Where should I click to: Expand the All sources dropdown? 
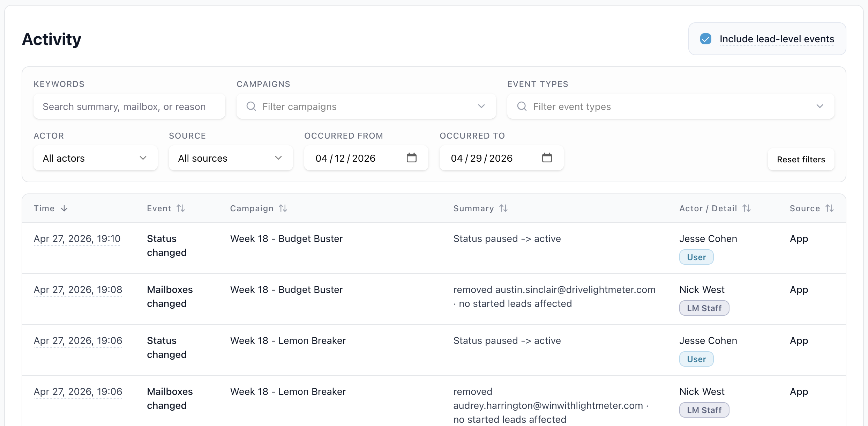[231, 158]
